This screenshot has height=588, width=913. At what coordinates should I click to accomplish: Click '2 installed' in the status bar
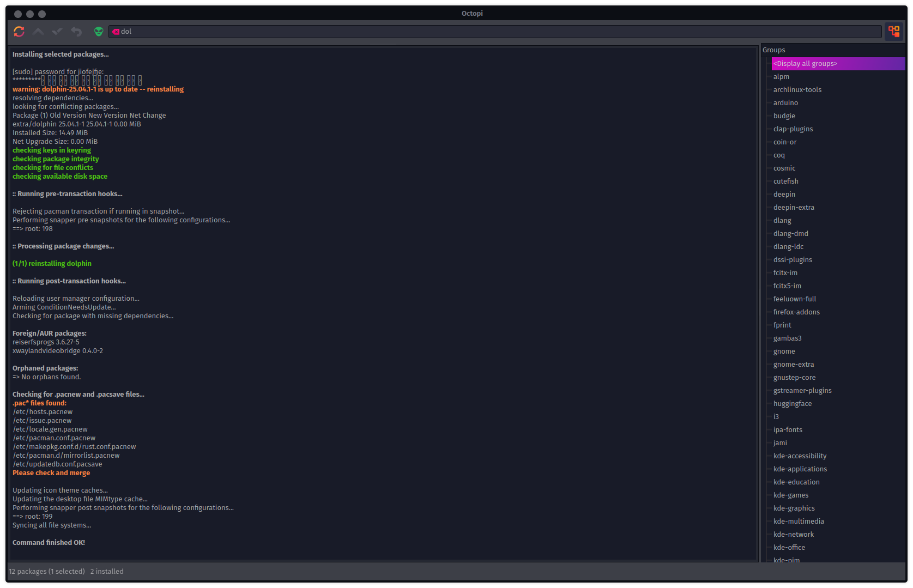[107, 572]
